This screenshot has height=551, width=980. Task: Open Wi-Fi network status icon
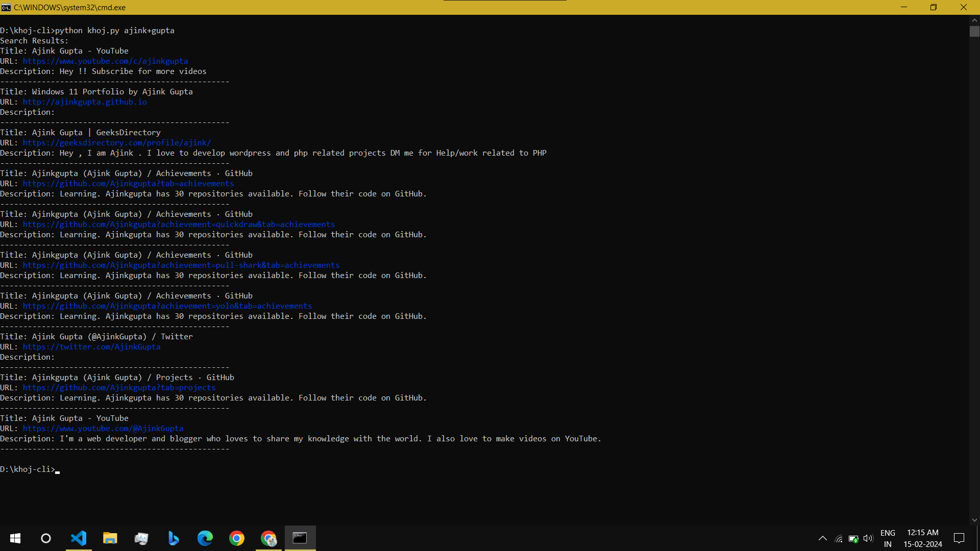tap(839, 538)
